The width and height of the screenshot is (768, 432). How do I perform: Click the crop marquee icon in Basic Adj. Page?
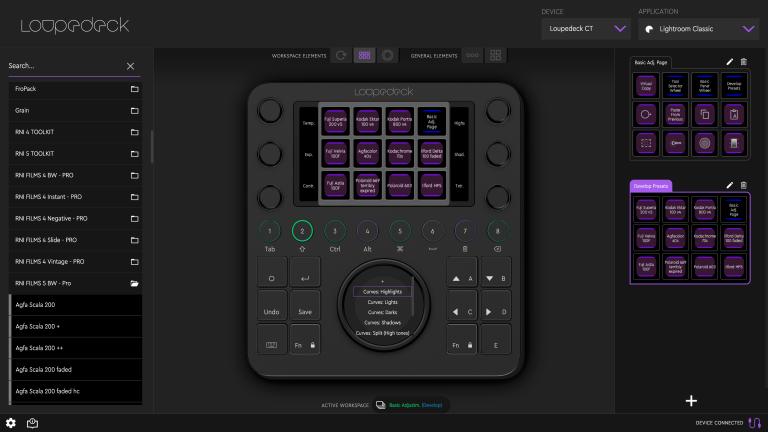pyautogui.click(x=646, y=144)
